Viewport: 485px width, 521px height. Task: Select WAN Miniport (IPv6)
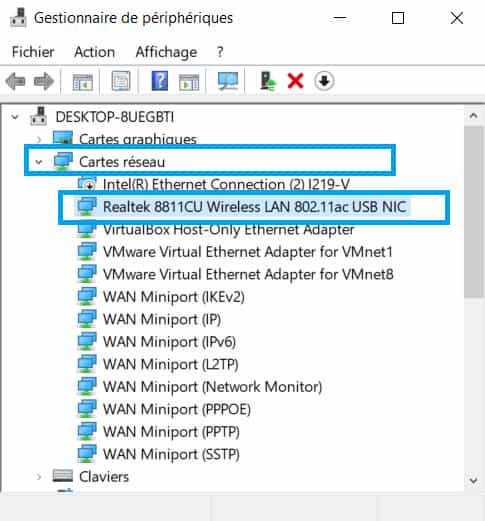(x=169, y=342)
